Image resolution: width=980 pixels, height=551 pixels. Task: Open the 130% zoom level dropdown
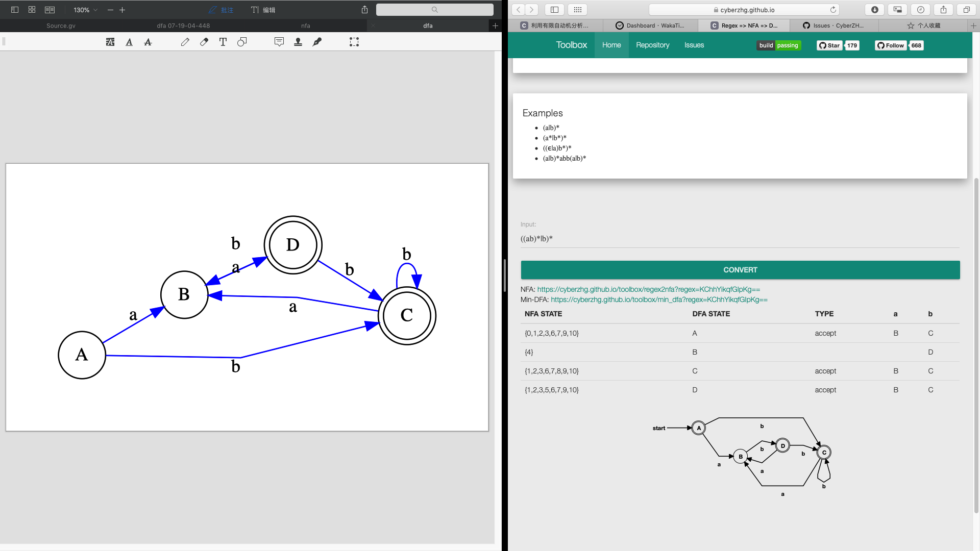(x=85, y=10)
